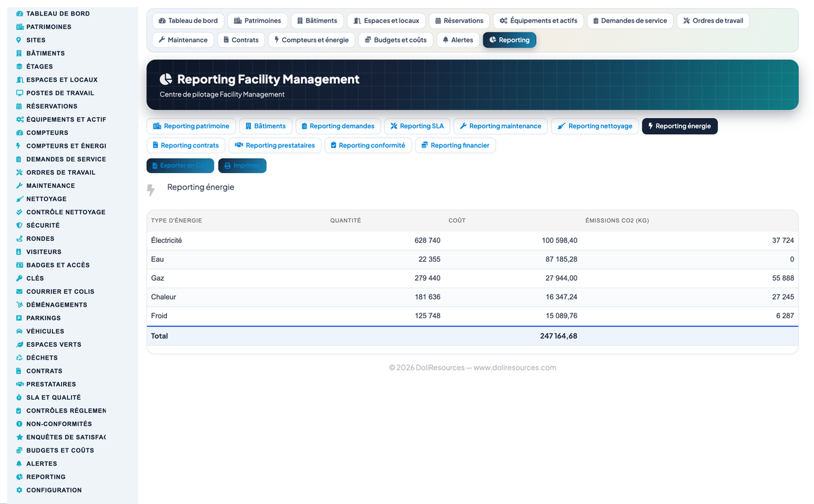Click the Déménagements dolly icon

20,305
